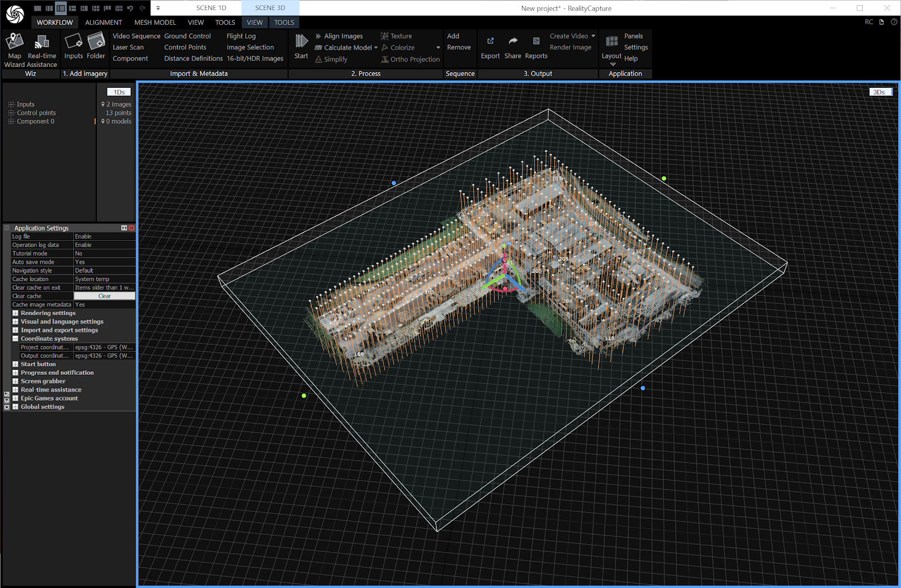This screenshot has height=588, width=901.
Task: Open the MESH MODEL ribbon tab
Action: click(155, 23)
